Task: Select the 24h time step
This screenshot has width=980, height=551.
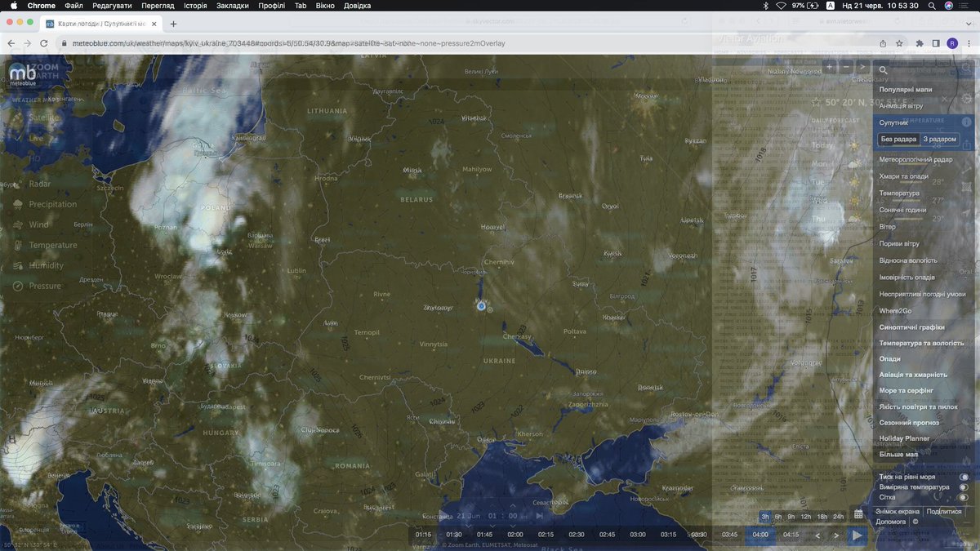Action: pos(838,517)
